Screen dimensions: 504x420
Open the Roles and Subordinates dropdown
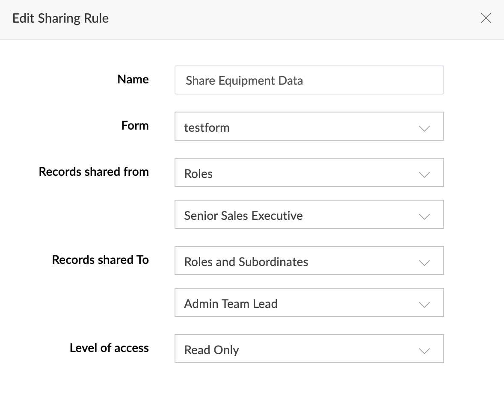coord(299,261)
